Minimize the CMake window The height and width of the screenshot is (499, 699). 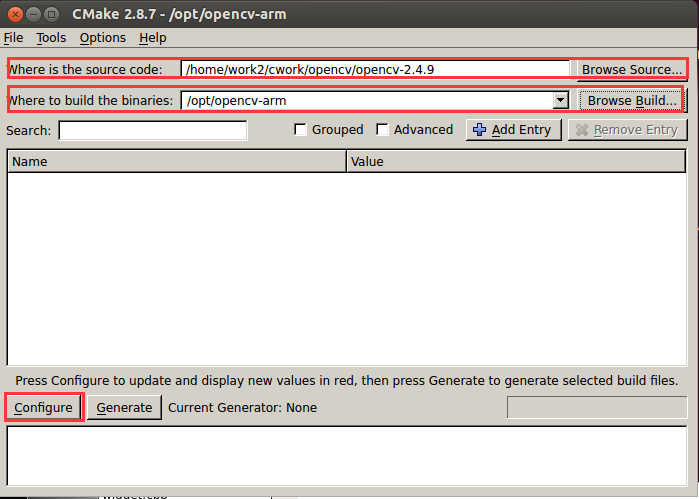[x=33, y=15]
